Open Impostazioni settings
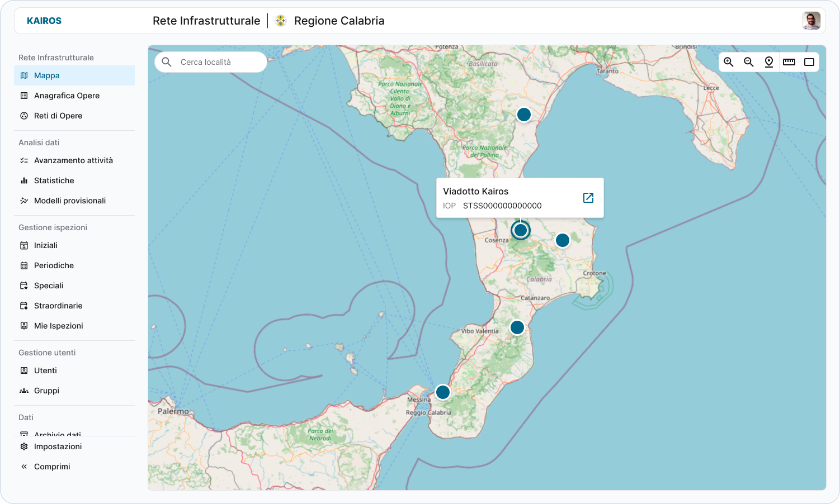The image size is (840, 504). 74,446
